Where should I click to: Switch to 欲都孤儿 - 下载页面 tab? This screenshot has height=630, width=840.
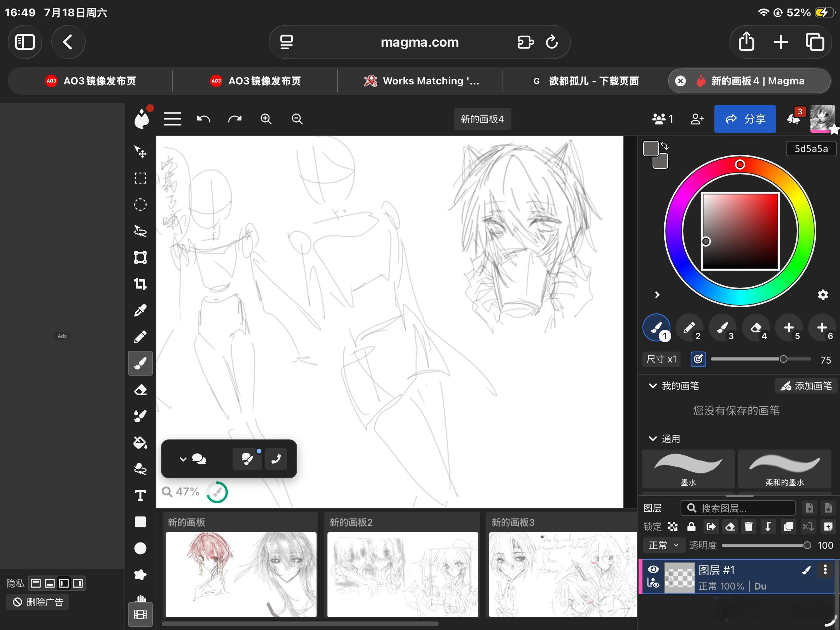585,81
